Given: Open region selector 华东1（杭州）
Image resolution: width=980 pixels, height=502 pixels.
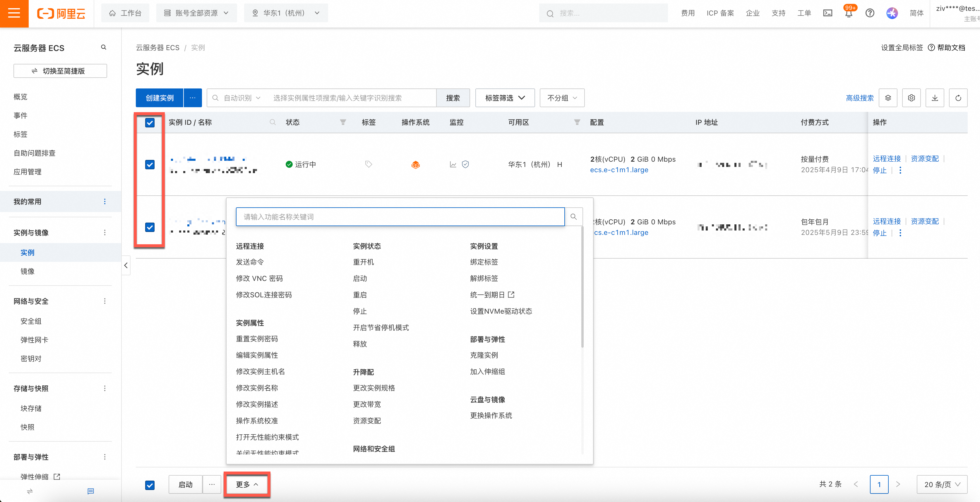Looking at the screenshot, I should tap(286, 13).
